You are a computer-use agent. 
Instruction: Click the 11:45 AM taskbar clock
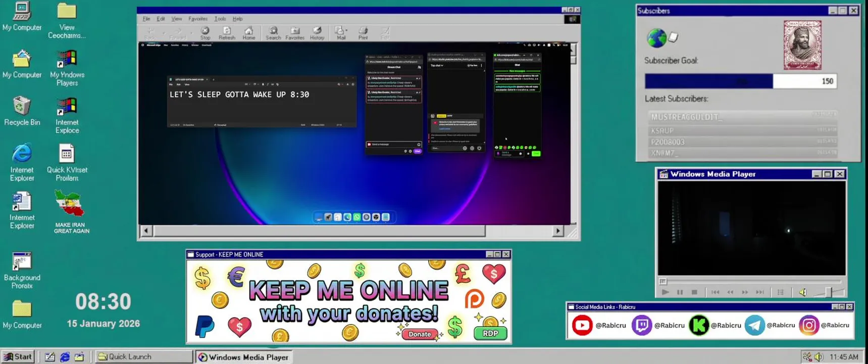(844, 357)
